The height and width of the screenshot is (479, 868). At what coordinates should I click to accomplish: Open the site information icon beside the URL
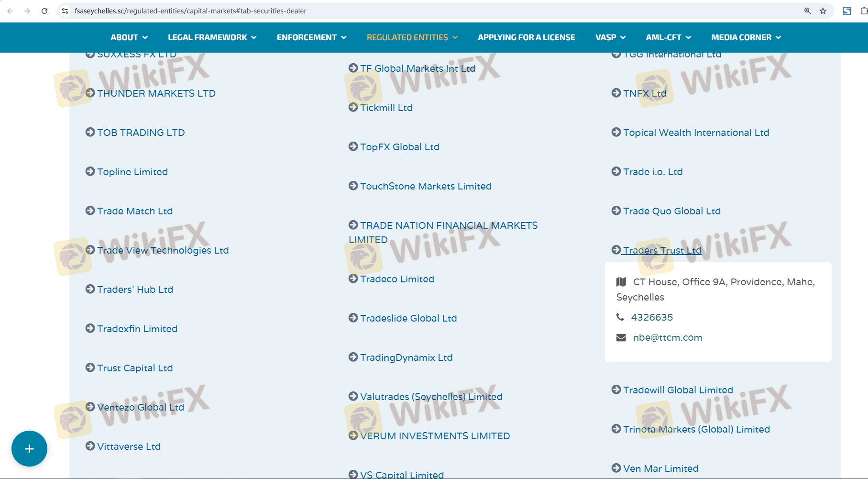click(x=65, y=11)
